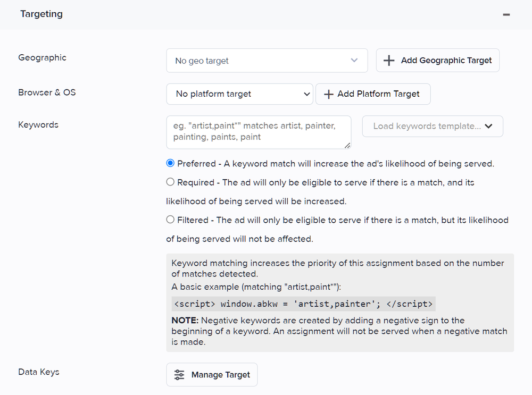The width and height of the screenshot is (532, 395).
Task: Click the Browser & OS label
Action: [47, 93]
